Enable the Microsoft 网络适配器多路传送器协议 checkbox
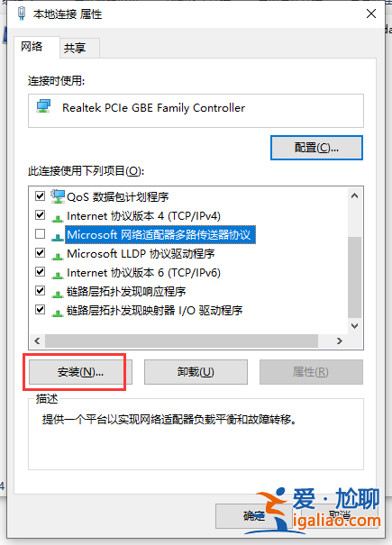Image resolution: width=392 pixels, height=545 pixels. pyautogui.click(x=40, y=234)
